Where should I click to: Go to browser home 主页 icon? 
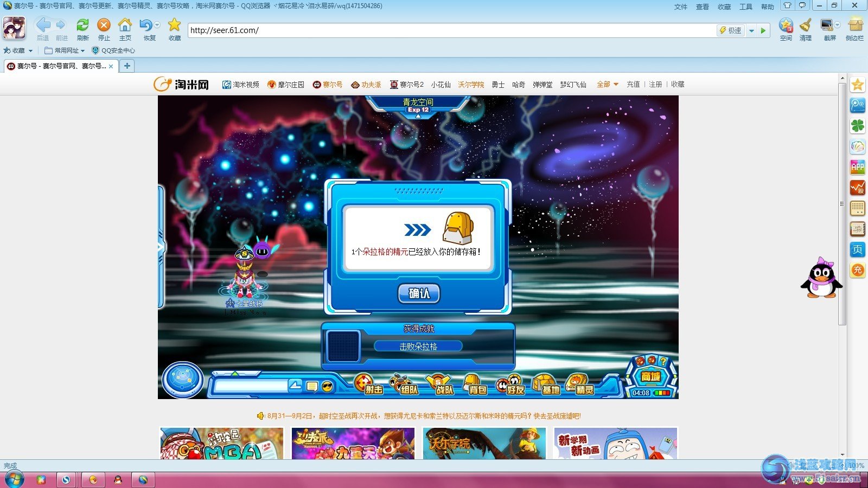pos(125,29)
